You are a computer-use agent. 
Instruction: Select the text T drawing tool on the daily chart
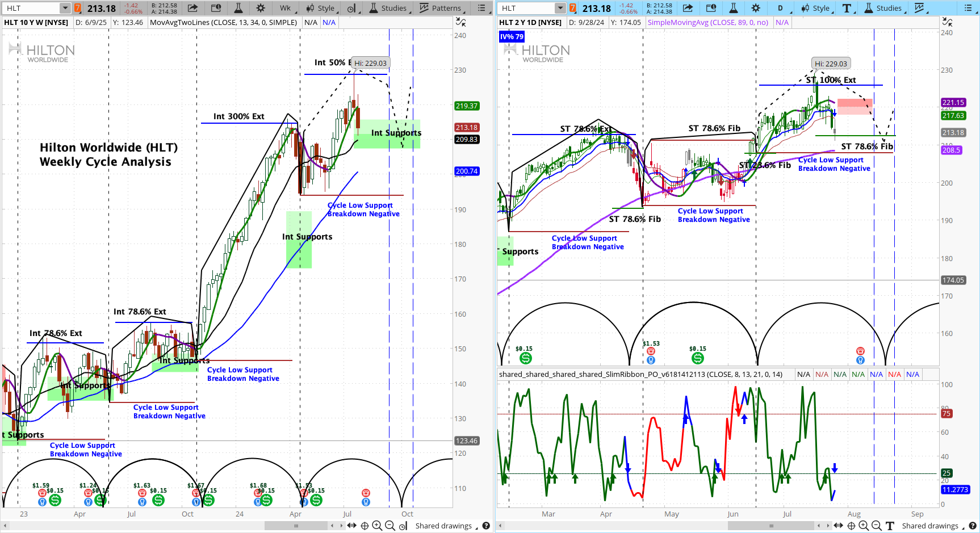[x=847, y=8]
